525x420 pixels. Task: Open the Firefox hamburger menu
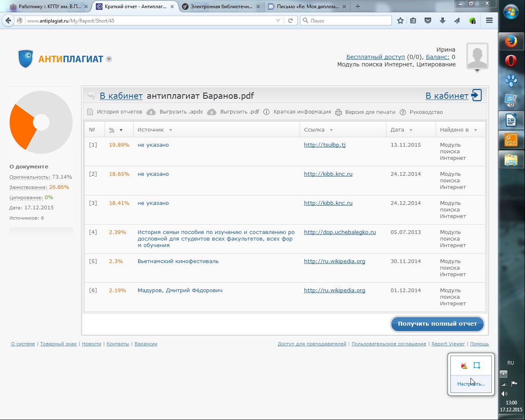click(489, 20)
